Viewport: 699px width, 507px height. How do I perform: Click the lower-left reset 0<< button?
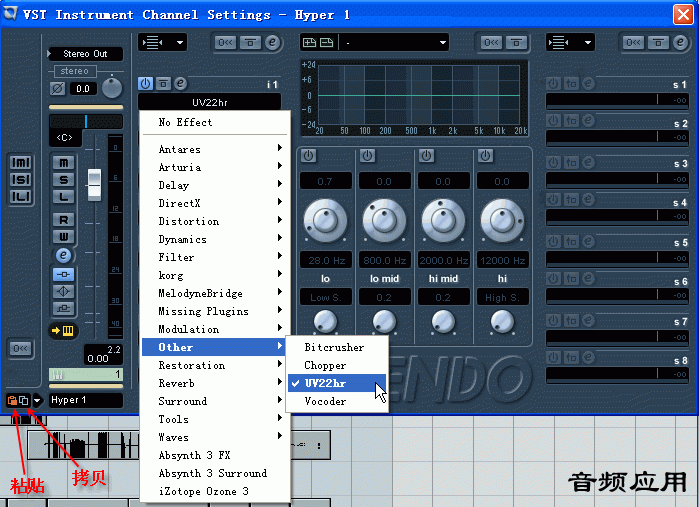tap(21, 348)
